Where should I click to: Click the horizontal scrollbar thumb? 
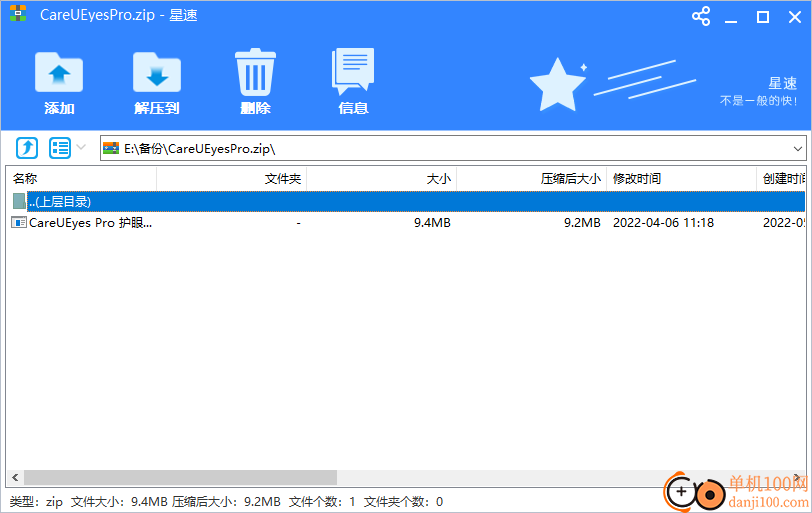(180, 477)
